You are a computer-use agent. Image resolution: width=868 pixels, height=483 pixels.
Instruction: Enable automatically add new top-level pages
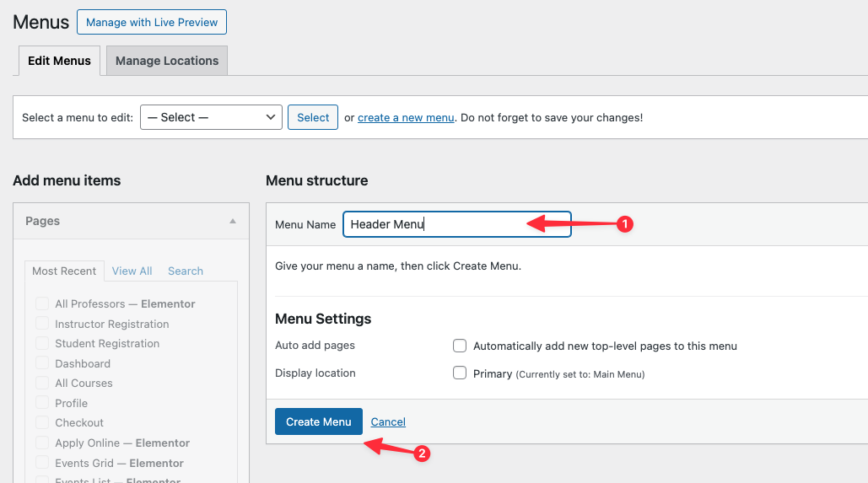pos(460,346)
